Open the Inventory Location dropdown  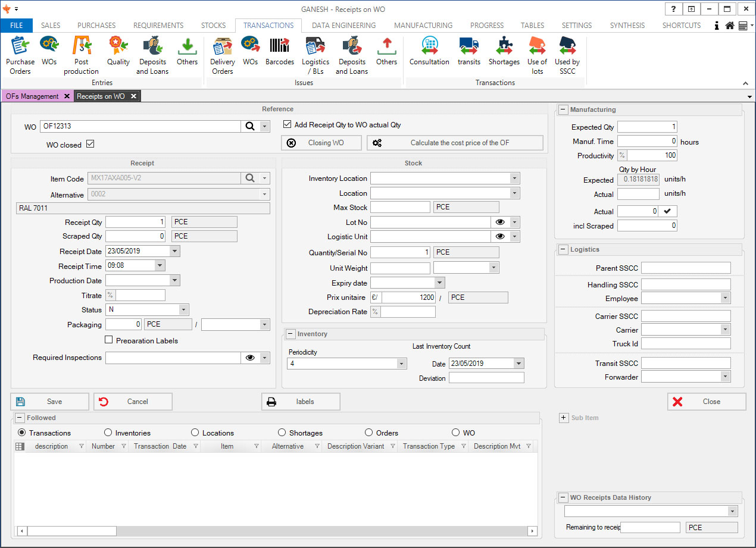514,179
